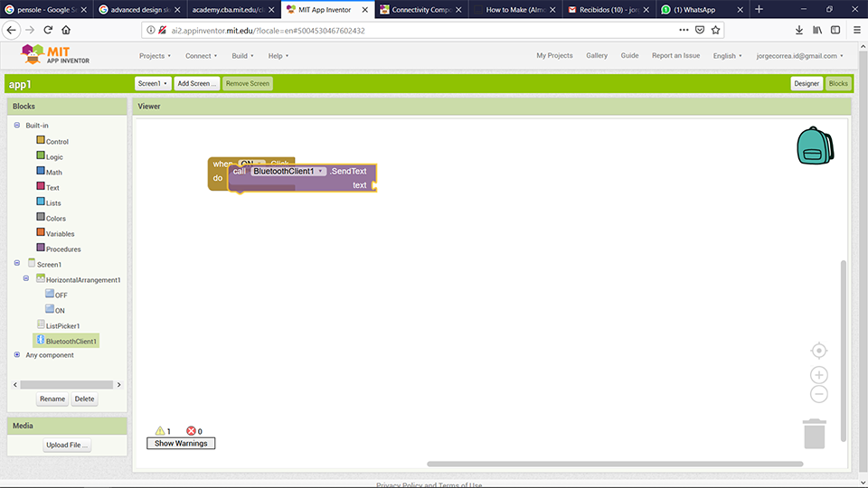Image resolution: width=868 pixels, height=488 pixels.
Task: Open the Guide link
Action: (629, 55)
